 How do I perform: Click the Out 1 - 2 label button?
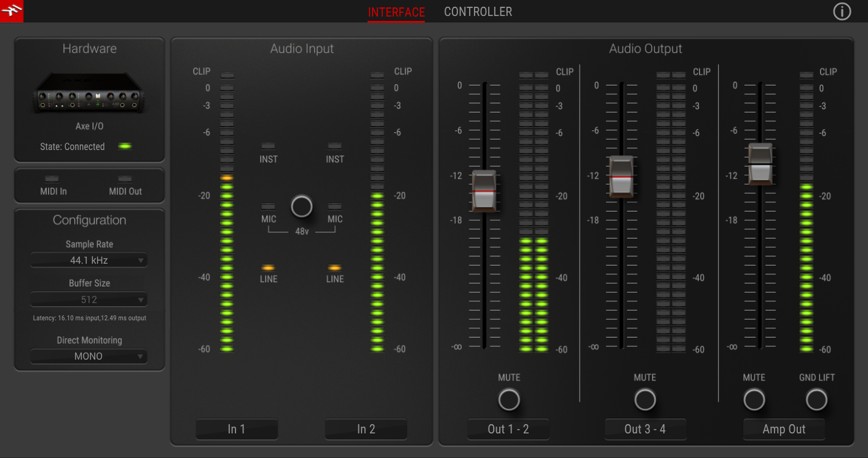pyautogui.click(x=508, y=429)
